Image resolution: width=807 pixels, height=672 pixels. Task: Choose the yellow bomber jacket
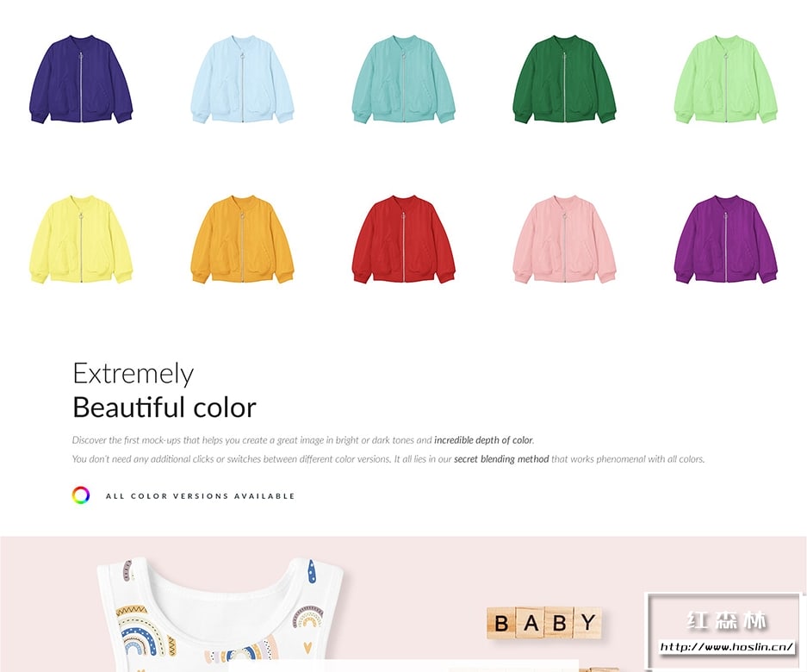coord(81,240)
